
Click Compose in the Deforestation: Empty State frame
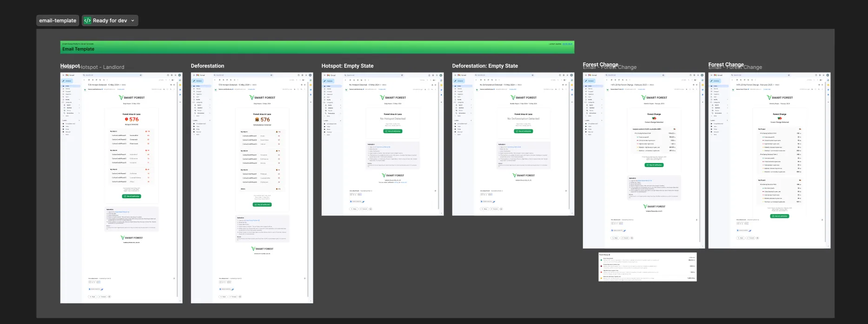coord(460,81)
